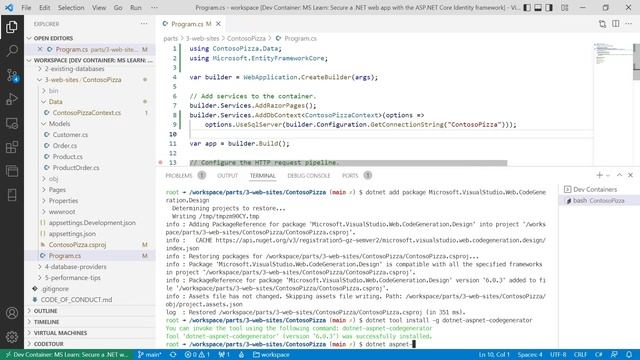The image size is (640, 360).
Task: Open editor more actions ellipsis
Action: [x=629, y=24]
